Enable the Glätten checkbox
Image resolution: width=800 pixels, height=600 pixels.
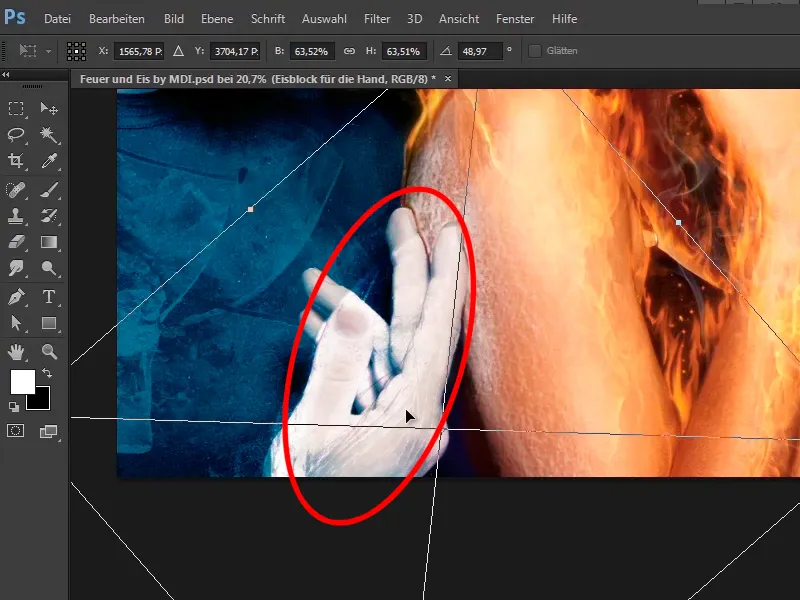tap(534, 51)
